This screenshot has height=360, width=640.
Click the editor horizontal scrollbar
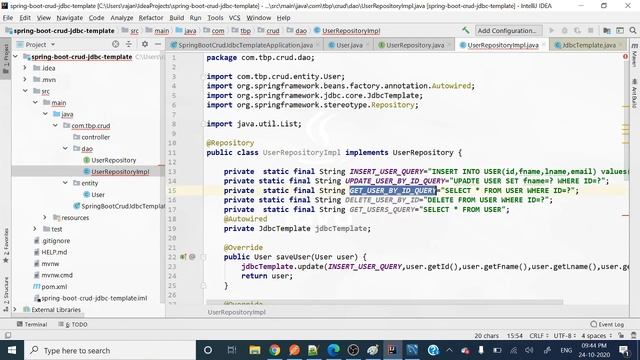point(384,302)
